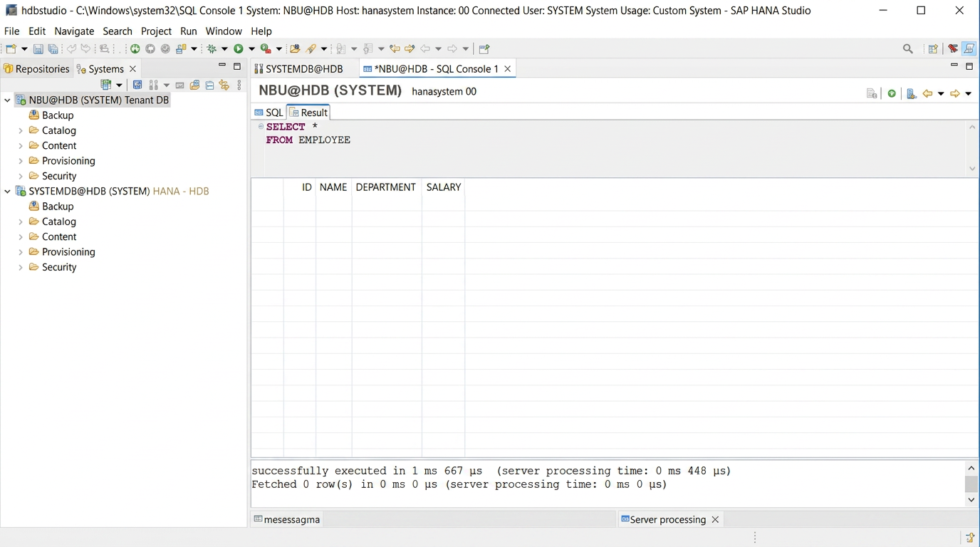Open the Project menu
This screenshot has height=547, width=980.
pyautogui.click(x=156, y=31)
